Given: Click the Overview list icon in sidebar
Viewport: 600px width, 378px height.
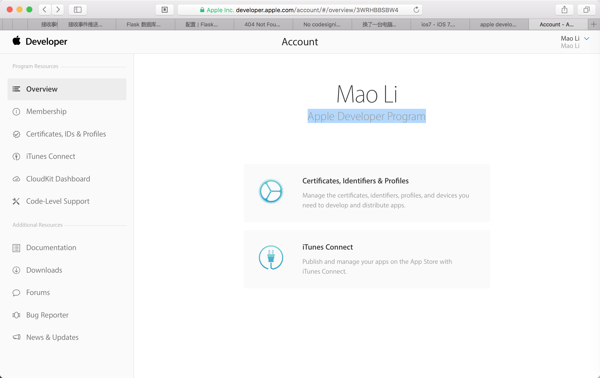Looking at the screenshot, I should tap(16, 89).
